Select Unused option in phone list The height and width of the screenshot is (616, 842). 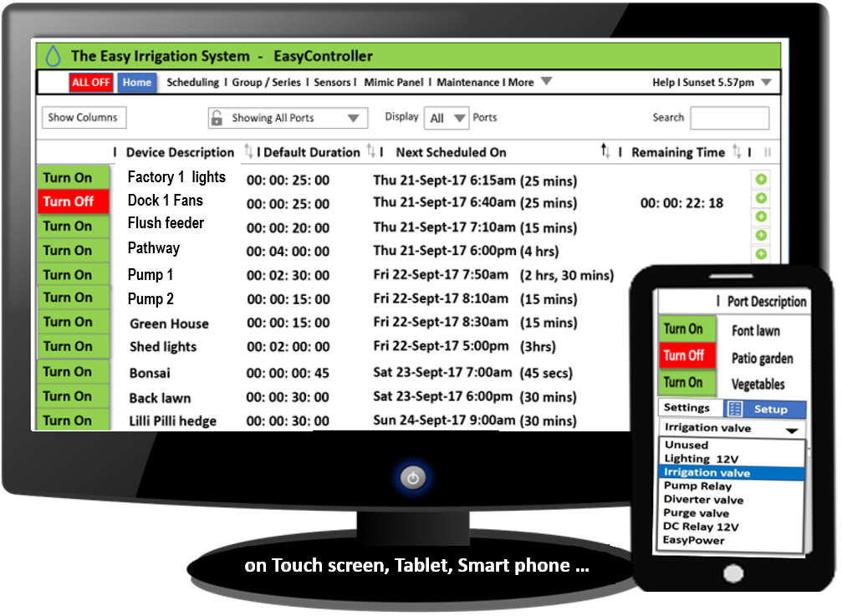pyautogui.click(x=686, y=445)
